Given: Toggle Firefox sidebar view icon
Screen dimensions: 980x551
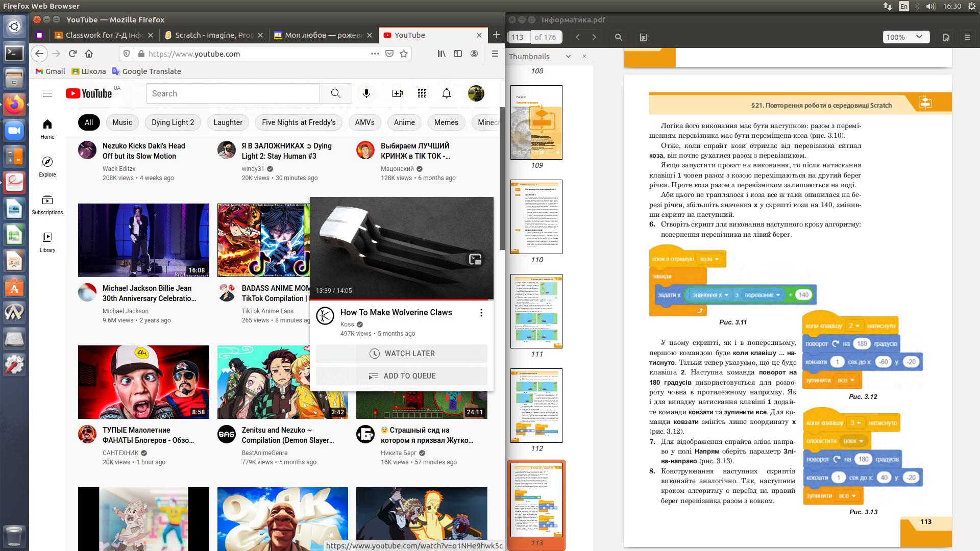Looking at the screenshot, I should 458,54.
